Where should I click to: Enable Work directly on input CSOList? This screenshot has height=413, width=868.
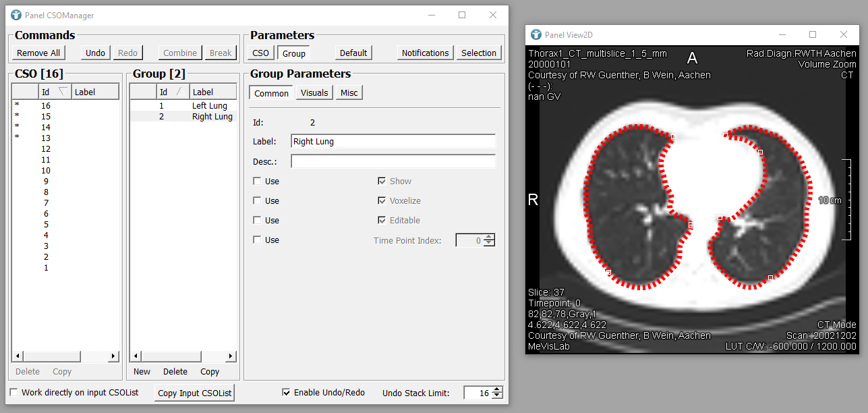coord(14,392)
